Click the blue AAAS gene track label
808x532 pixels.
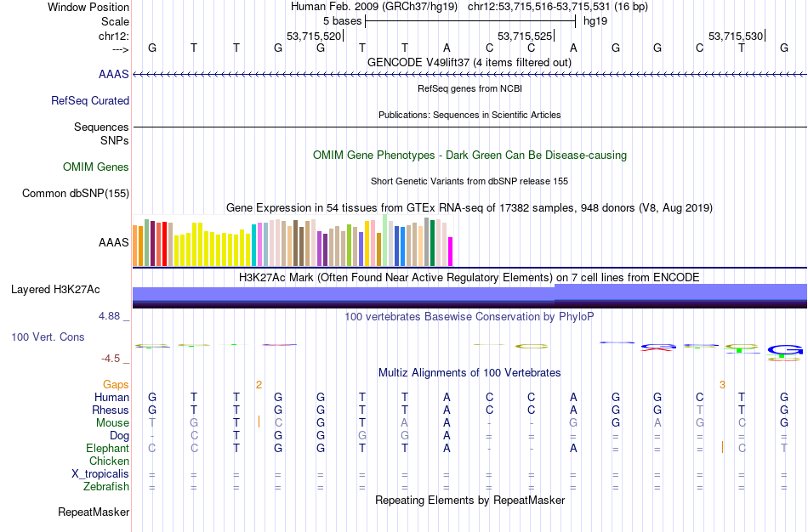pyautogui.click(x=113, y=74)
